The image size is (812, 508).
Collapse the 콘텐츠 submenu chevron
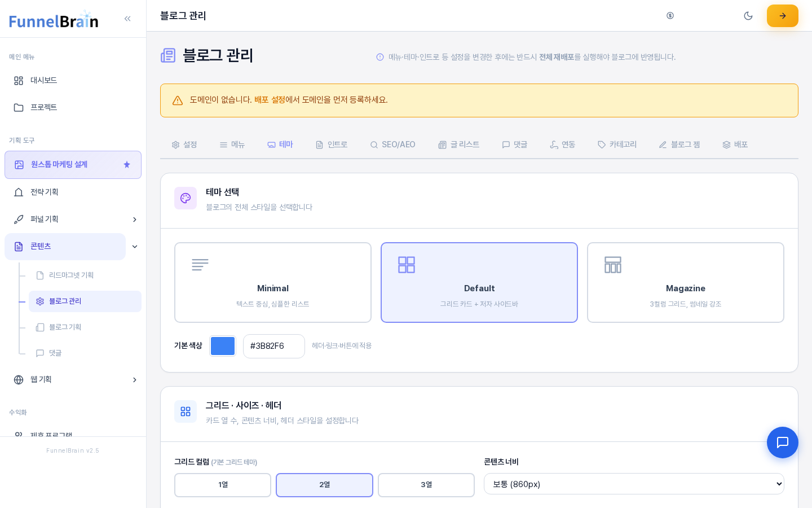135,247
